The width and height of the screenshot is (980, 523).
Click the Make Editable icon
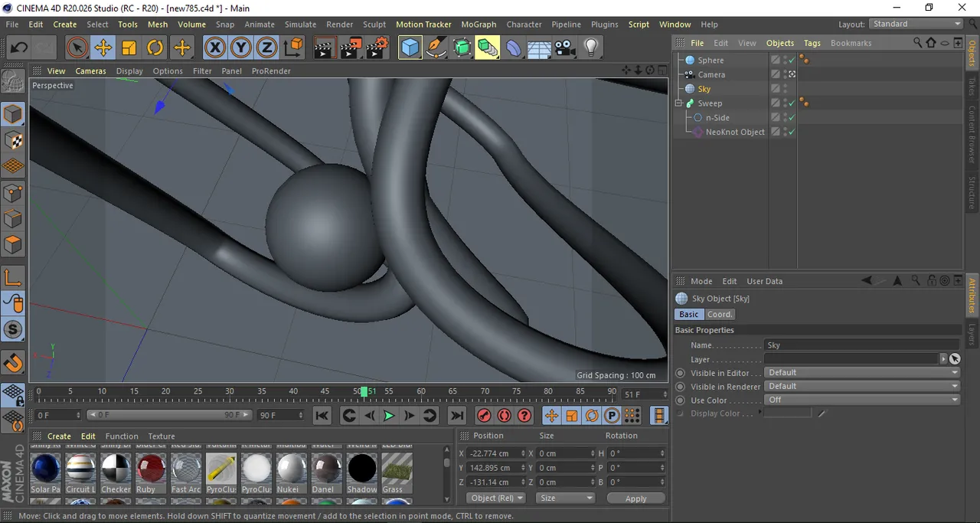tap(13, 80)
